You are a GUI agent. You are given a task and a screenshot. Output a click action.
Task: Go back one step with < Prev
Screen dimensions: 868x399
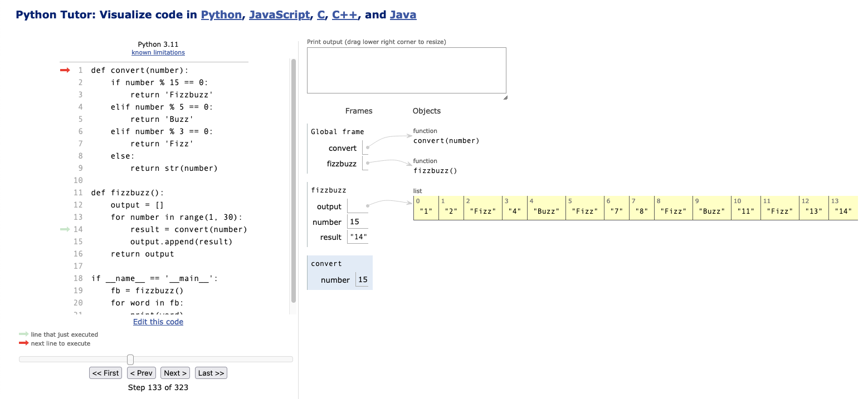pyautogui.click(x=142, y=373)
